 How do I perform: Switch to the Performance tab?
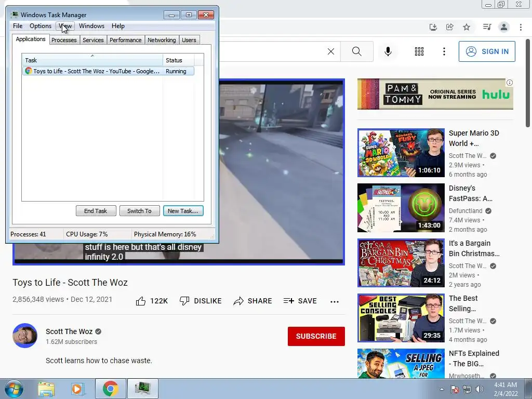(126, 40)
